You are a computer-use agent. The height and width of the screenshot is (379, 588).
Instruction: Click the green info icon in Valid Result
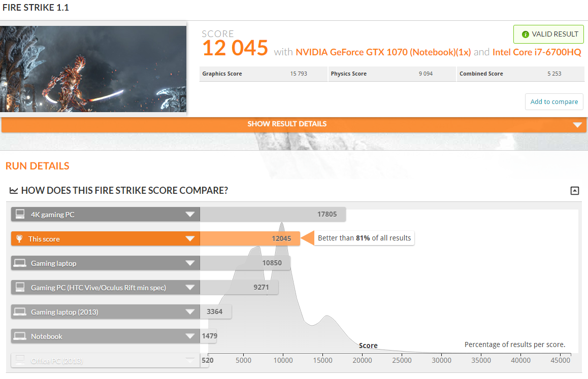pyautogui.click(x=526, y=34)
